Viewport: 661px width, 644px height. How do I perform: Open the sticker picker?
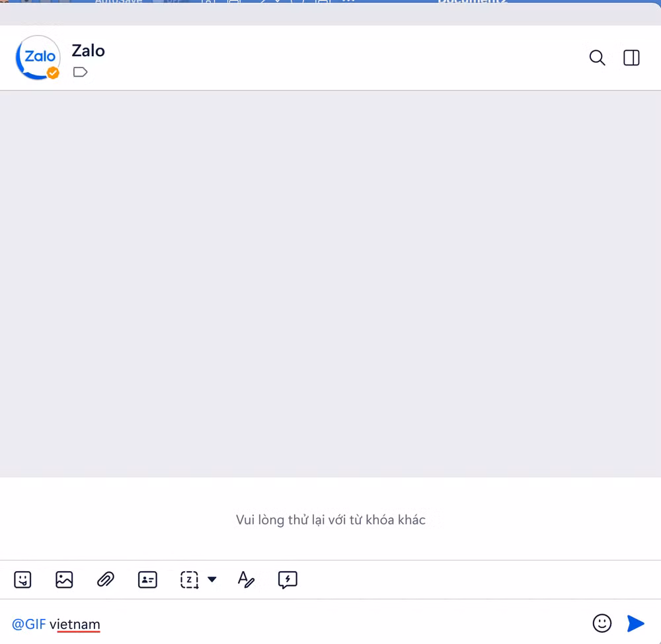[22, 579]
